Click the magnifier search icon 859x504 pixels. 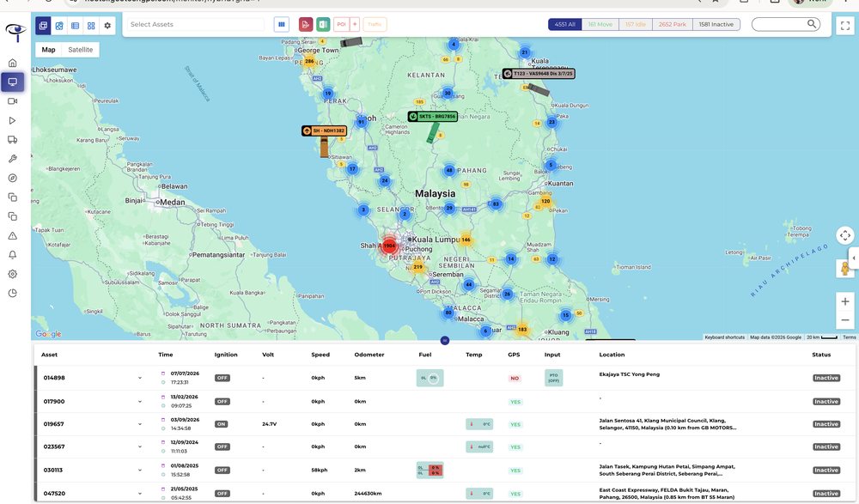point(812,23)
